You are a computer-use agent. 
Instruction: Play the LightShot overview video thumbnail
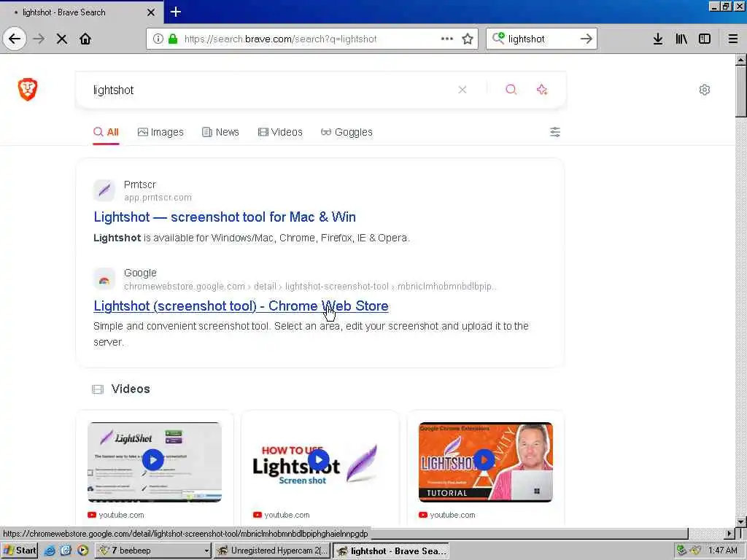pyautogui.click(x=155, y=462)
